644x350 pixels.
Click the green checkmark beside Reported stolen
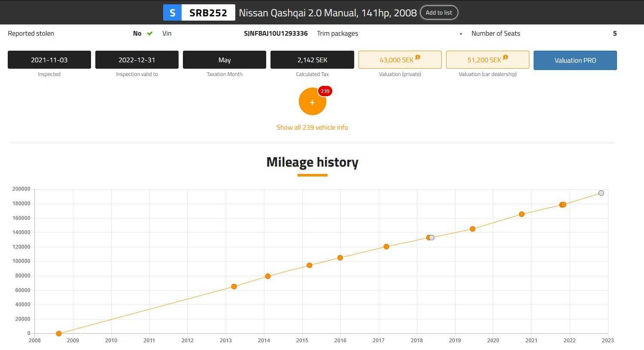coord(149,33)
